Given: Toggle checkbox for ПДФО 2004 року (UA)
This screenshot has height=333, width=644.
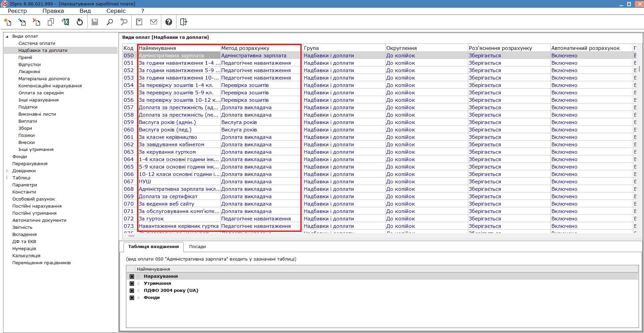Looking at the screenshot, I should 132,291.
